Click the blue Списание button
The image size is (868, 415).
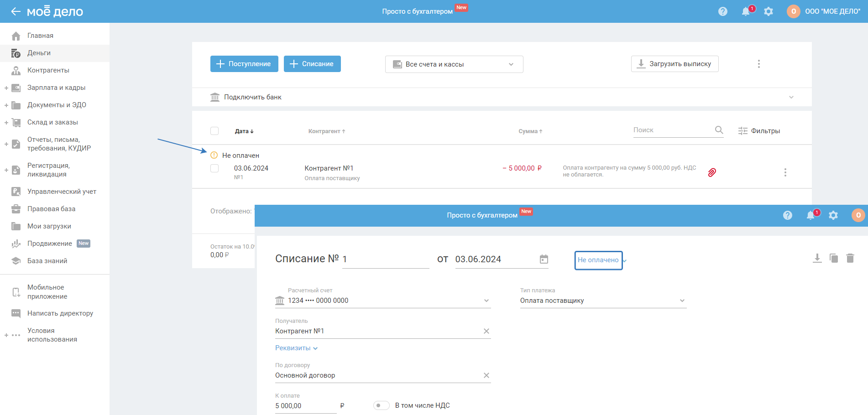coord(312,64)
